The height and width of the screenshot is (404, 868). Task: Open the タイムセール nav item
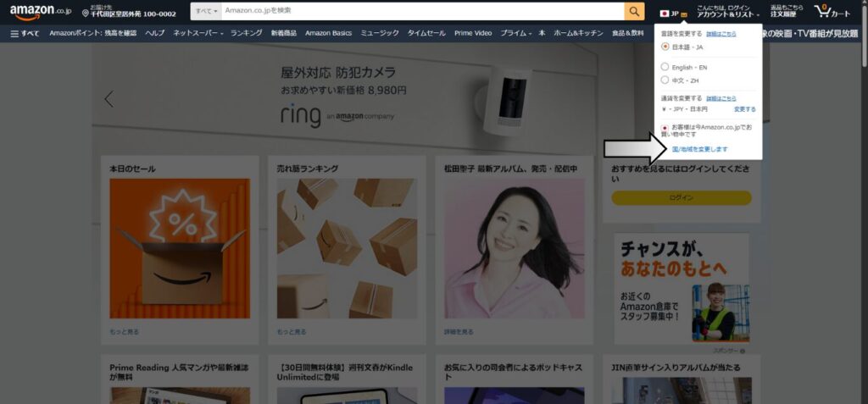click(426, 33)
